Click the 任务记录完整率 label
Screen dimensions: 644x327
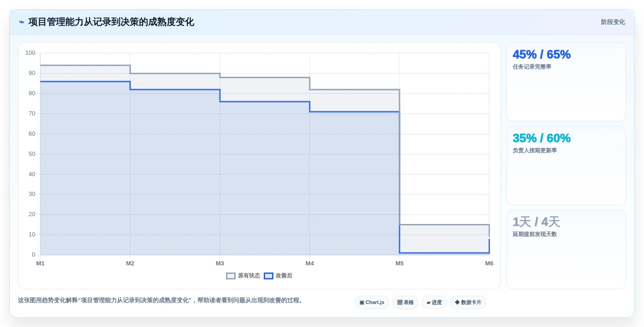click(532, 67)
